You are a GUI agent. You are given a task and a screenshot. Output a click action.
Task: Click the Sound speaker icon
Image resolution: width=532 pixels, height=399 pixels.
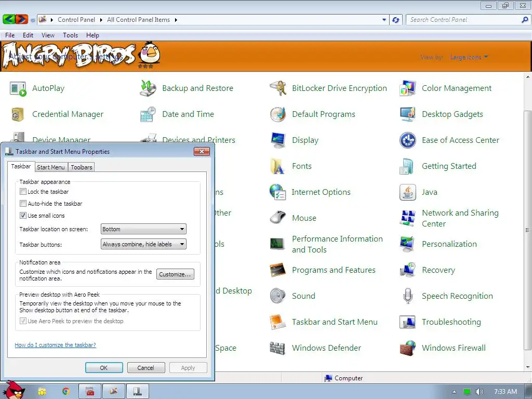[x=278, y=296]
